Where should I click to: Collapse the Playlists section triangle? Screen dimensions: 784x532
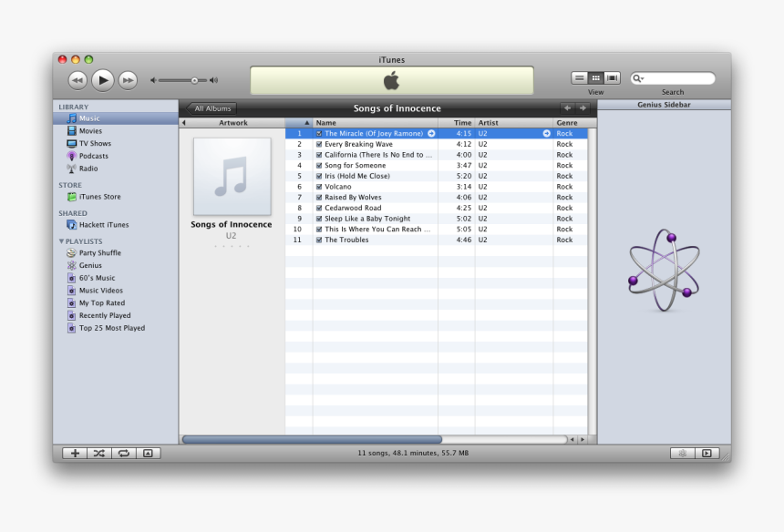pyautogui.click(x=61, y=241)
